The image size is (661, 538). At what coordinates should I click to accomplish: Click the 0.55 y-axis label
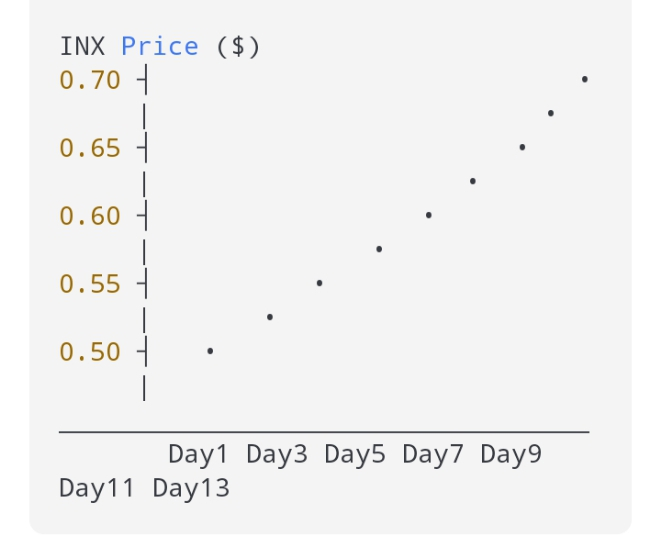pyautogui.click(x=90, y=285)
